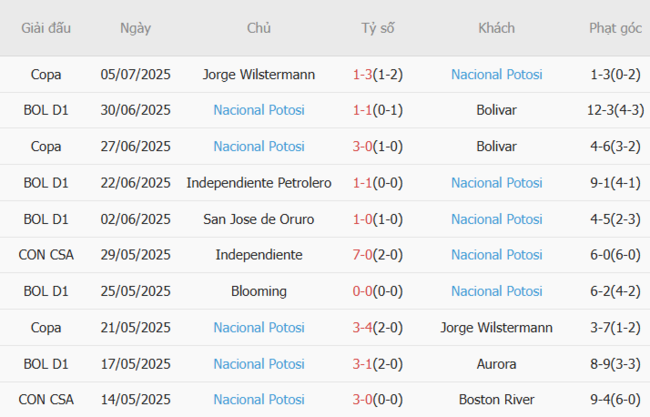Viewport: 650px width, 417px height.
Task: Open the 3-4(2-0) score on 21/05/2025
Action: (378, 327)
